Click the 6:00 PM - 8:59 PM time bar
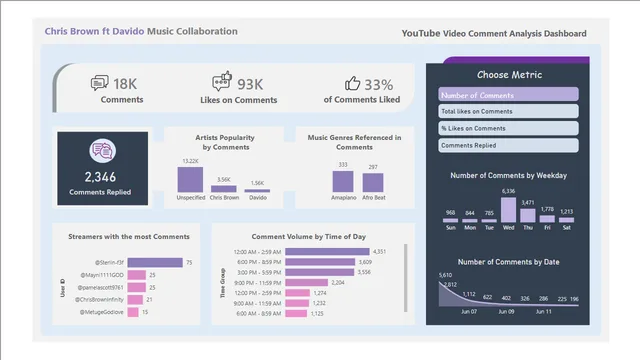Viewport: 640px width, 360px height. pos(320,262)
